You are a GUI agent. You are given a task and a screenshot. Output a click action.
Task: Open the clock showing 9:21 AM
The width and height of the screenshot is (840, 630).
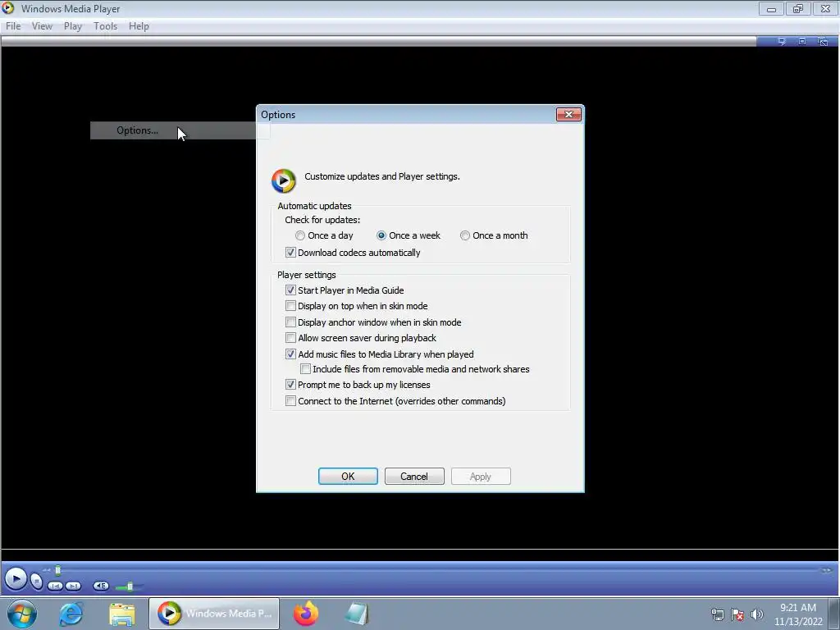(x=797, y=614)
